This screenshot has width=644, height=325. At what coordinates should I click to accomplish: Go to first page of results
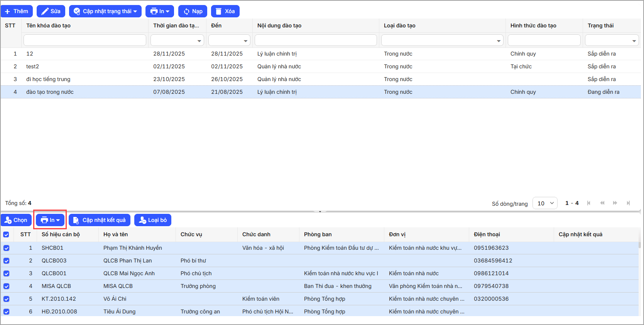[x=588, y=203]
